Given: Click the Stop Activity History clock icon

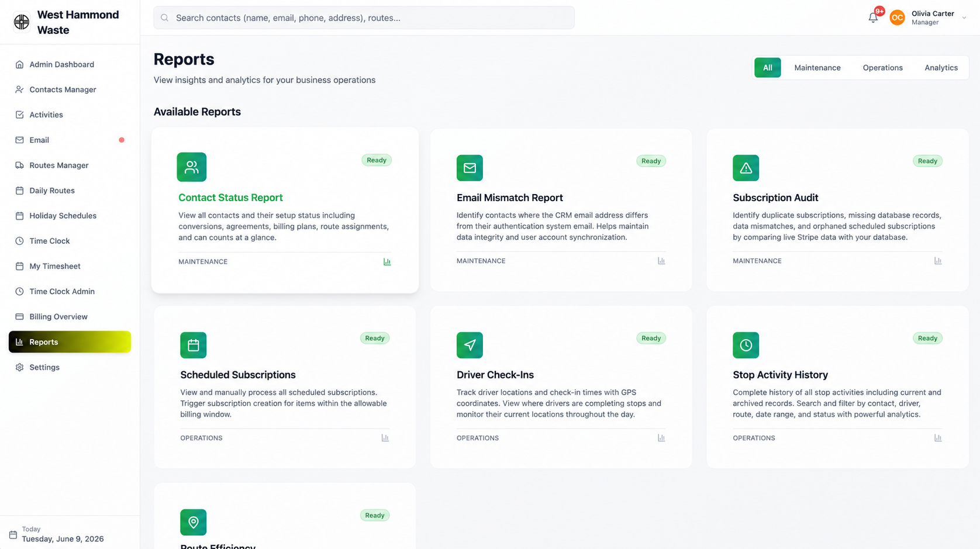Looking at the screenshot, I should [x=746, y=345].
